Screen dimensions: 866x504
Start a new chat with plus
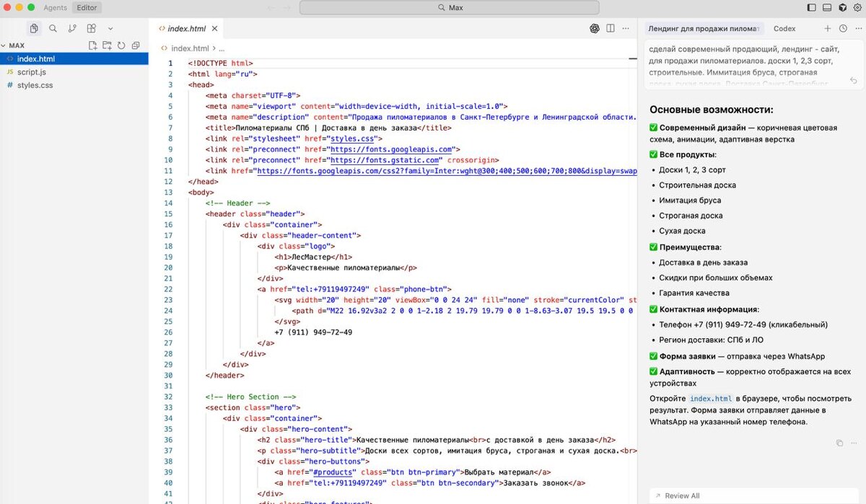[x=828, y=29]
